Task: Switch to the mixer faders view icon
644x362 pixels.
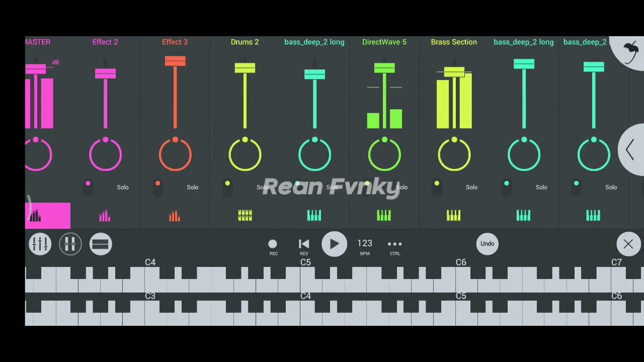Action: [40, 244]
